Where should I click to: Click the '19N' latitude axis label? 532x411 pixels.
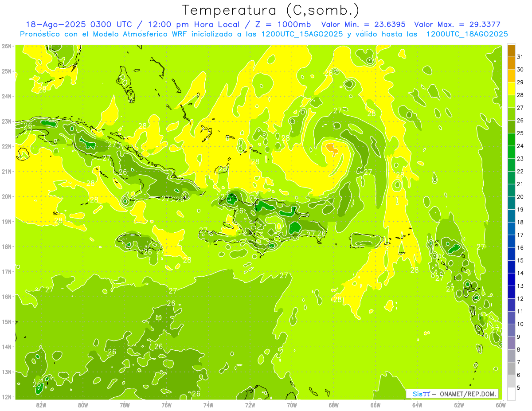[6, 222]
